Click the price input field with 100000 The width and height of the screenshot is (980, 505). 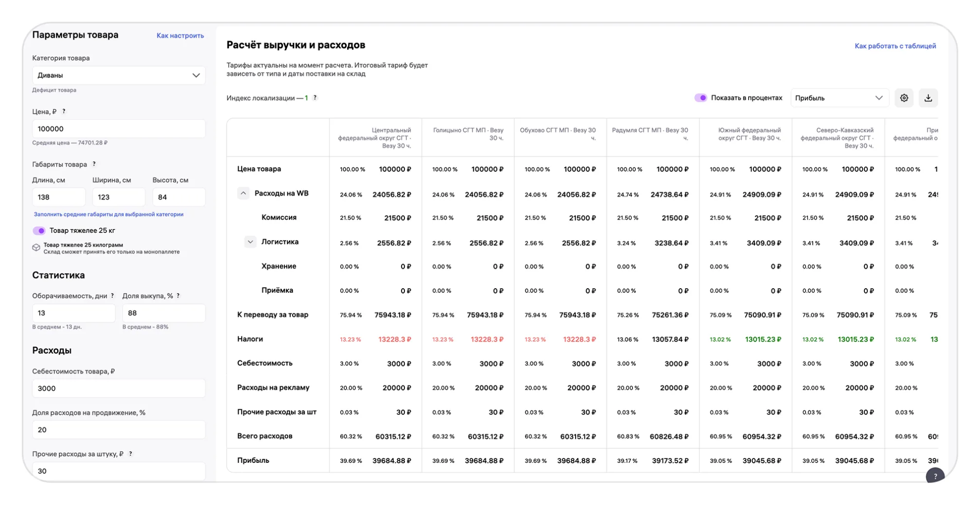point(119,129)
